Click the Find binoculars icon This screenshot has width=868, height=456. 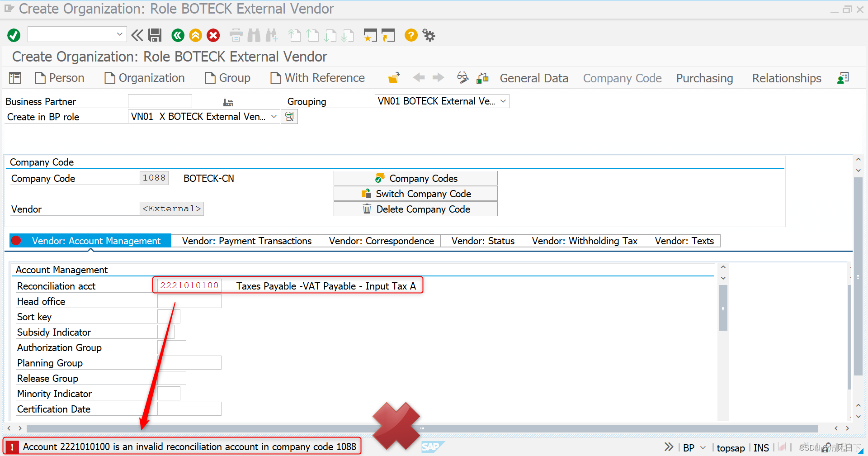pyautogui.click(x=254, y=35)
